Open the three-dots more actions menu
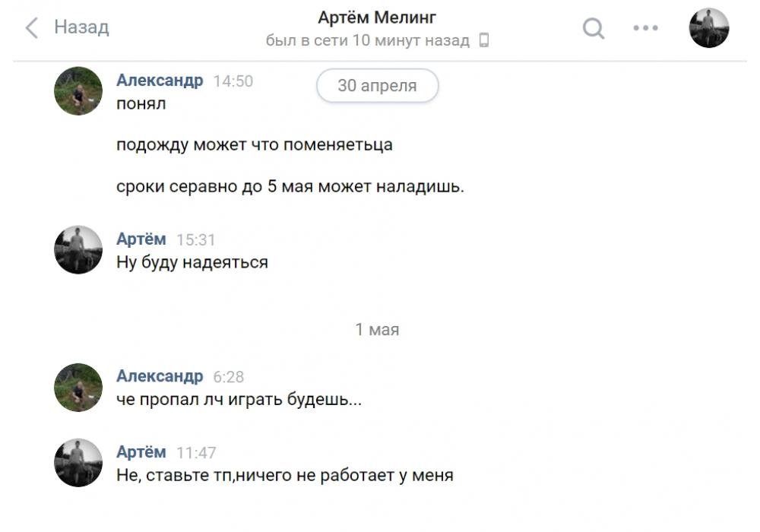760x532 pixels. coord(645,29)
